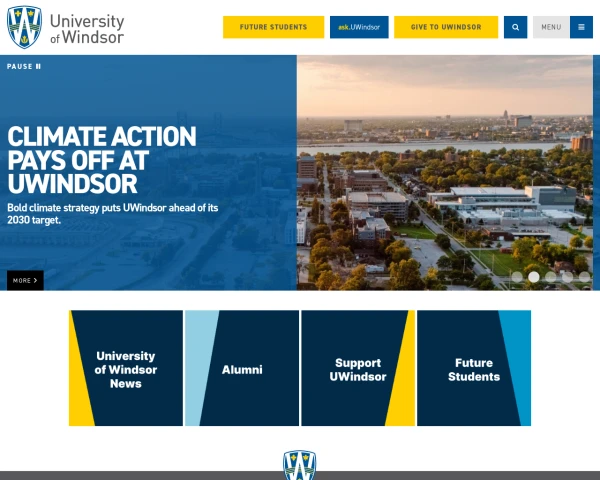
Task: Open the ask.UWindsor button
Action: tap(359, 27)
